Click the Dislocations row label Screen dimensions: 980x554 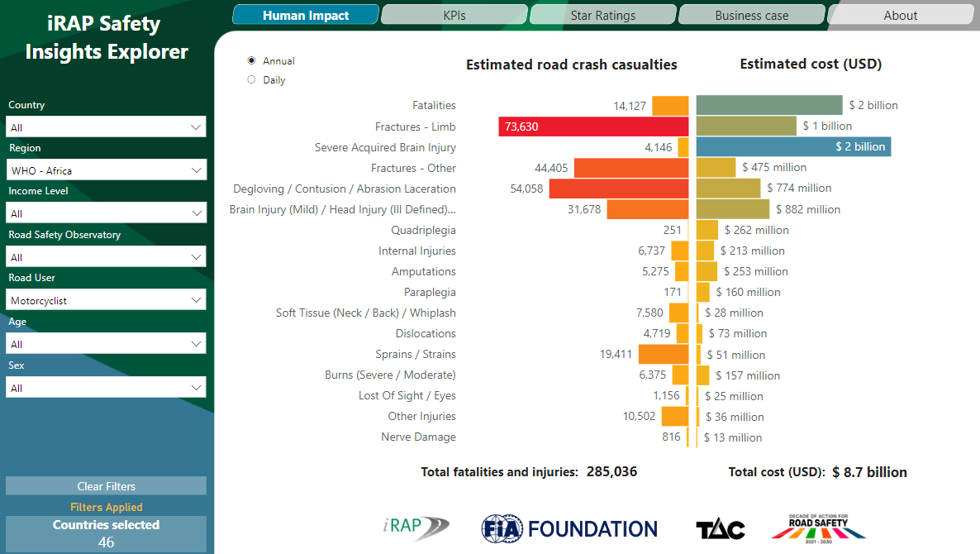[426, 333]
